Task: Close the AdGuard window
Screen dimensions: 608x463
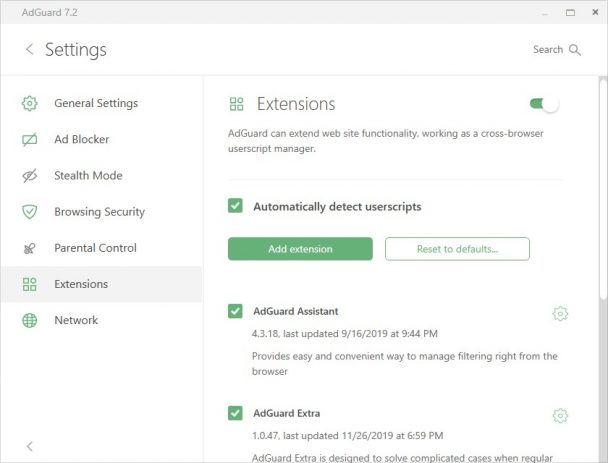Action: coord(595,12)
